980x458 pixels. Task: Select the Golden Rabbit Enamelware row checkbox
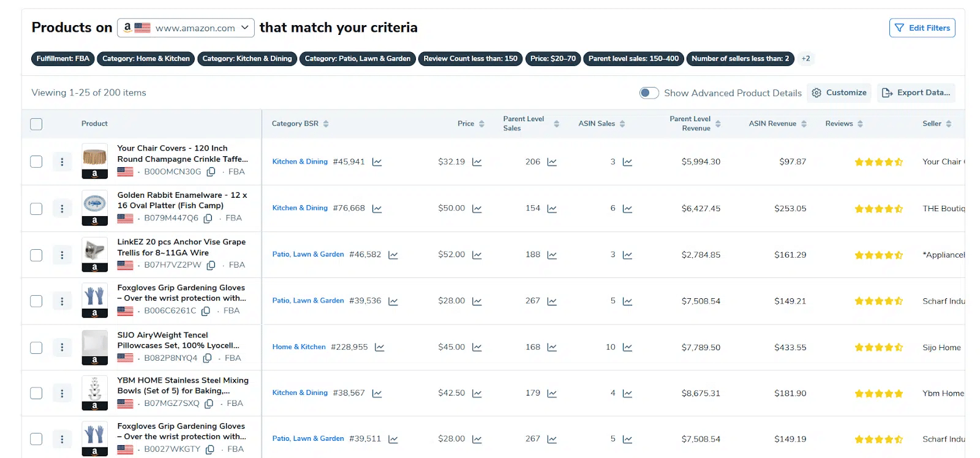[x=36, y=209]
